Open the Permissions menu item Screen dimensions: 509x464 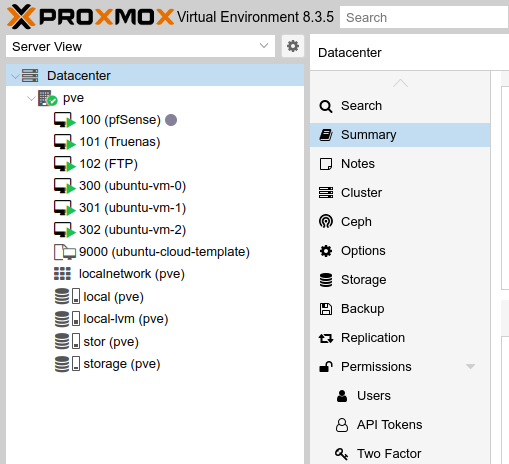(x=400, y=367)
